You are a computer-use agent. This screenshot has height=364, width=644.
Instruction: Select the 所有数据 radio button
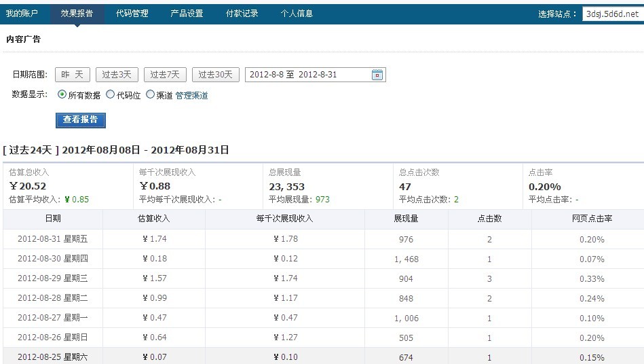62,94
